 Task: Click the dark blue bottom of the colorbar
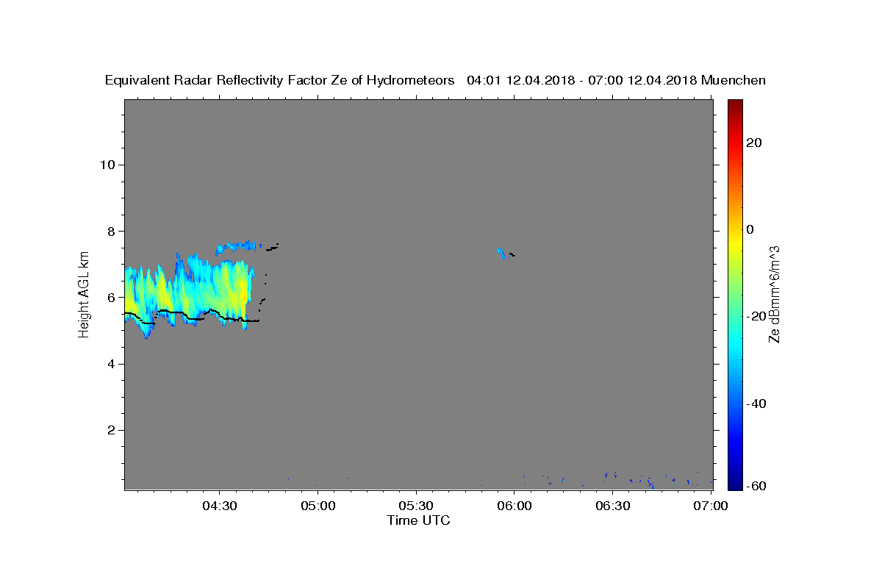coord(735,478)
